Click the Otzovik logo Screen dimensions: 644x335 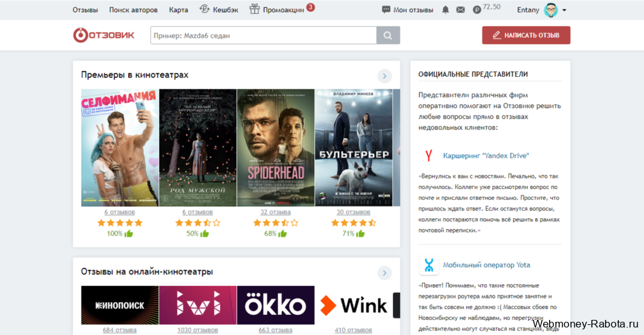coord(104,35)
